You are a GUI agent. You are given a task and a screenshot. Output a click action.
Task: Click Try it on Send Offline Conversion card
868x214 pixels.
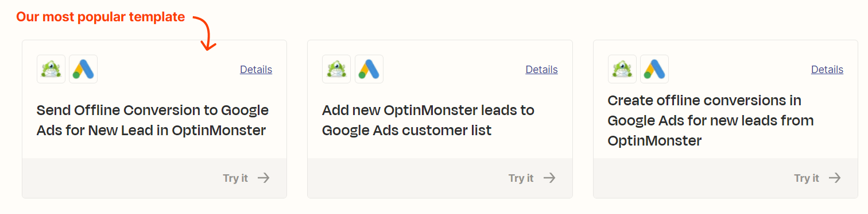point(235,178)
